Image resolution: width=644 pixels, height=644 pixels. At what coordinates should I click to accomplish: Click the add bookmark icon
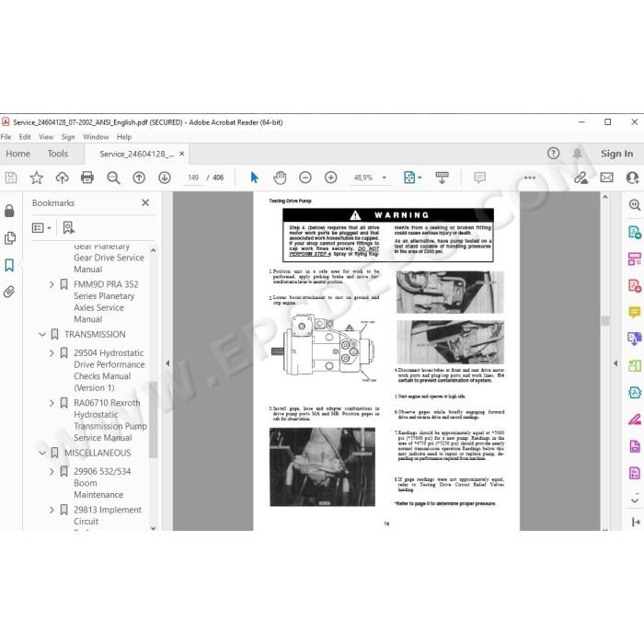pyautogui.click(x=69, y=227)
